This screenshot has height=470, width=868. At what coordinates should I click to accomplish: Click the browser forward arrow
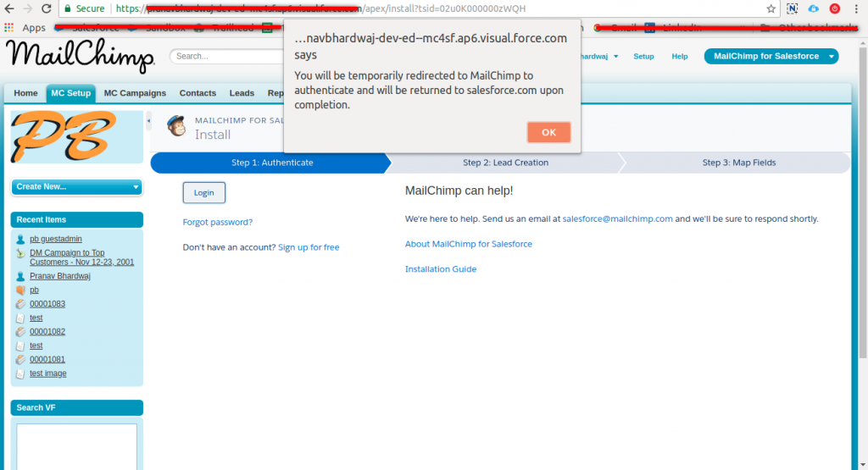(27, 8)
